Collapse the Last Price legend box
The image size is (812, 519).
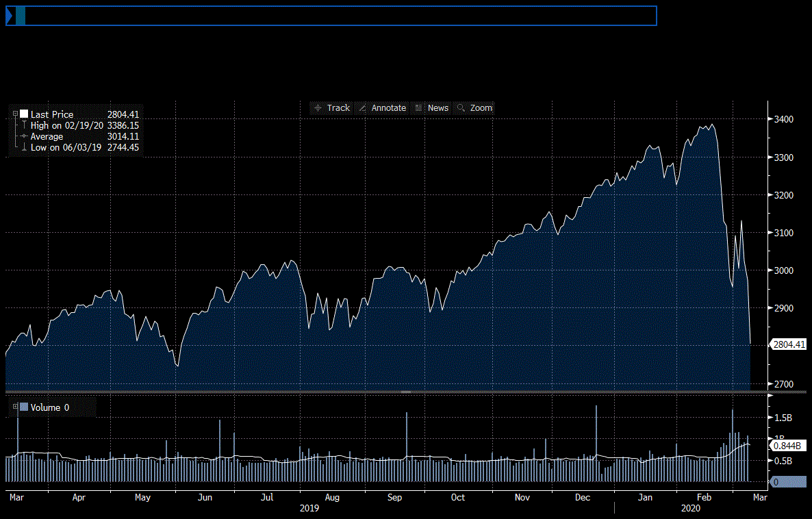16,114
